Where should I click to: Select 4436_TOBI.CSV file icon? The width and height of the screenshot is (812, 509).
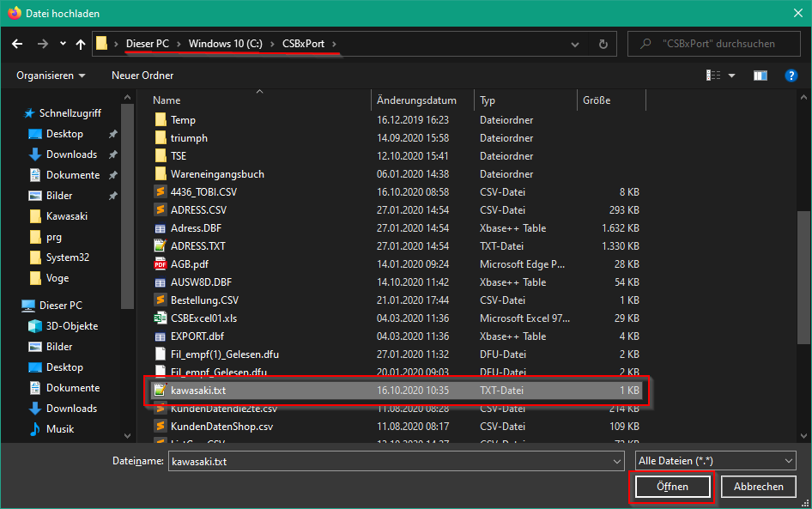tap(161, 191)
